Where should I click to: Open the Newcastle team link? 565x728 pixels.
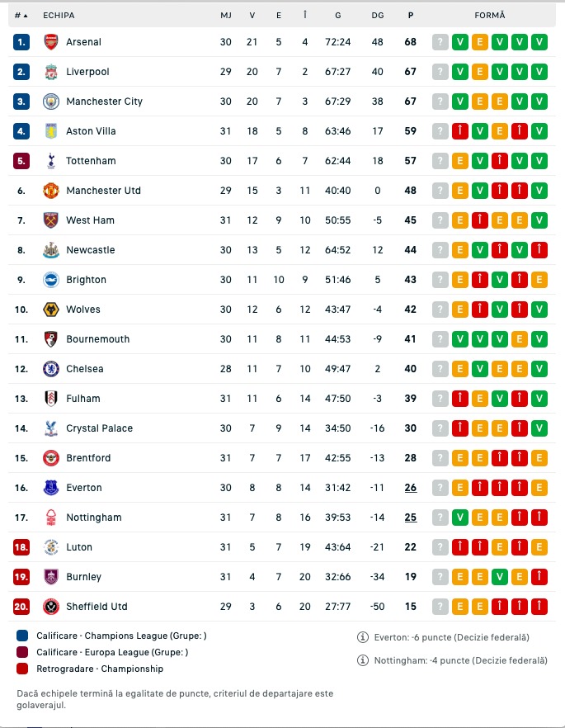[x=91, y=250]
